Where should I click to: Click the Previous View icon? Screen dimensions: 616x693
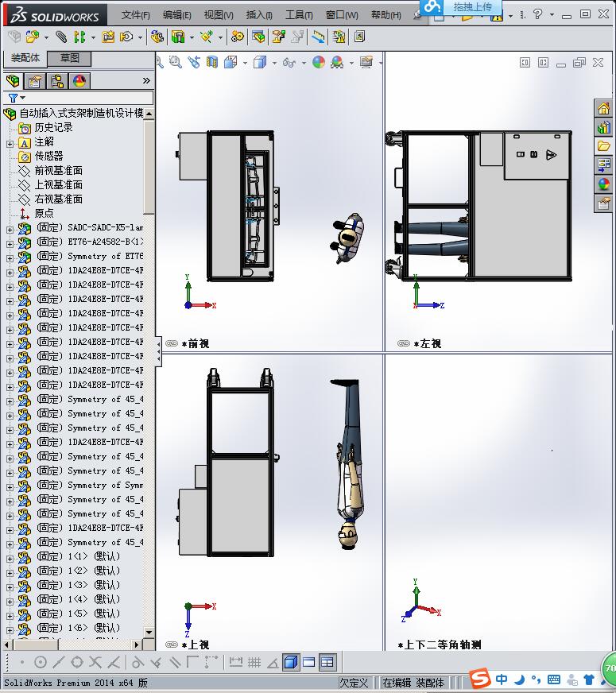pos(194,62)
